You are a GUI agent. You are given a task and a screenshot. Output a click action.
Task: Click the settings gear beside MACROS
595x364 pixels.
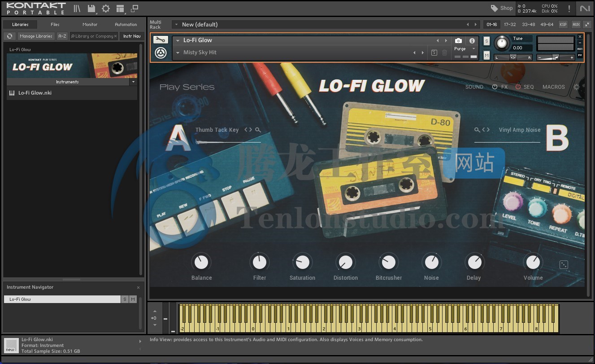point(577,87)
